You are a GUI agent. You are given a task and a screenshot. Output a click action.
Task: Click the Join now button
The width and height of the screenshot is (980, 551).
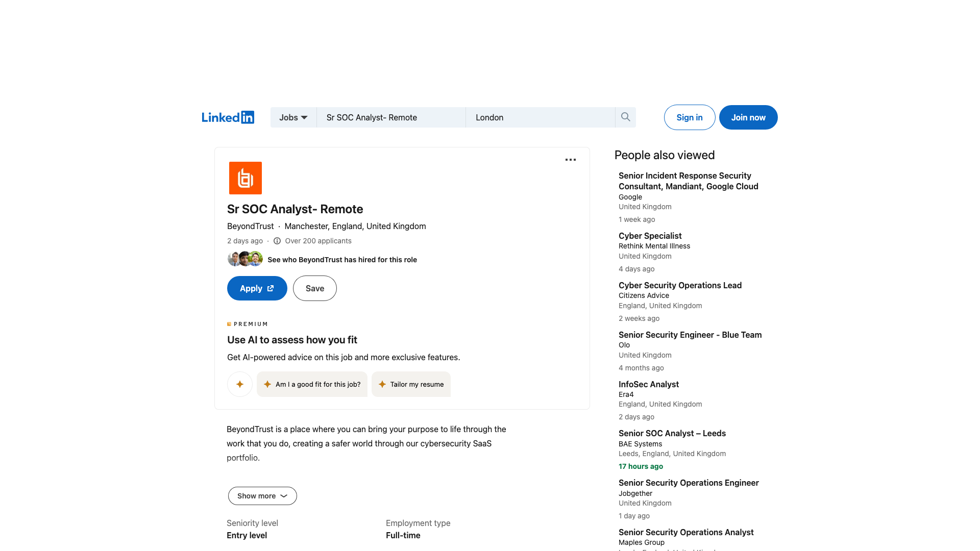click(748, 117)
